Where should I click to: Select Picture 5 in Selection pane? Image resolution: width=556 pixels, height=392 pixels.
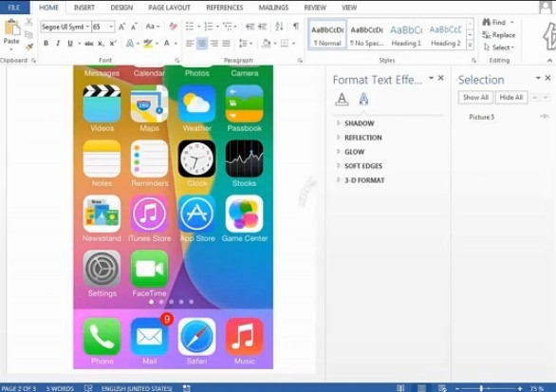click(x=482, y=117)
